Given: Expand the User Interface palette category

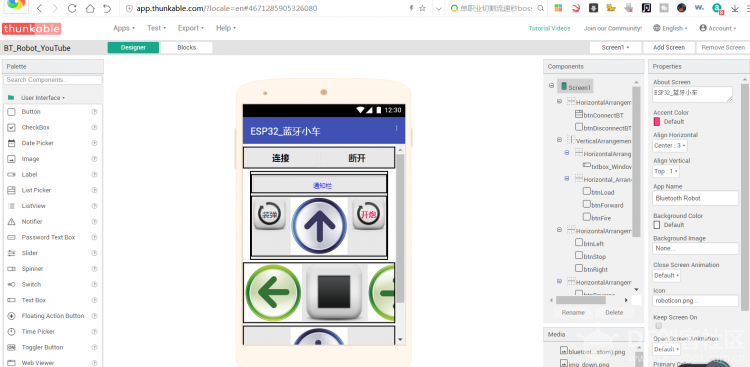Looking at the screenshot, I should (43, 98).
